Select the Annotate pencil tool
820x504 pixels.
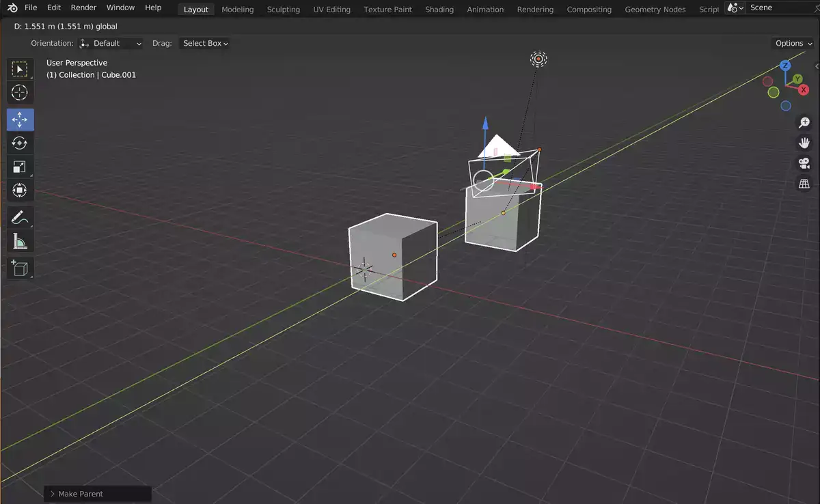[x=20, y=218]
